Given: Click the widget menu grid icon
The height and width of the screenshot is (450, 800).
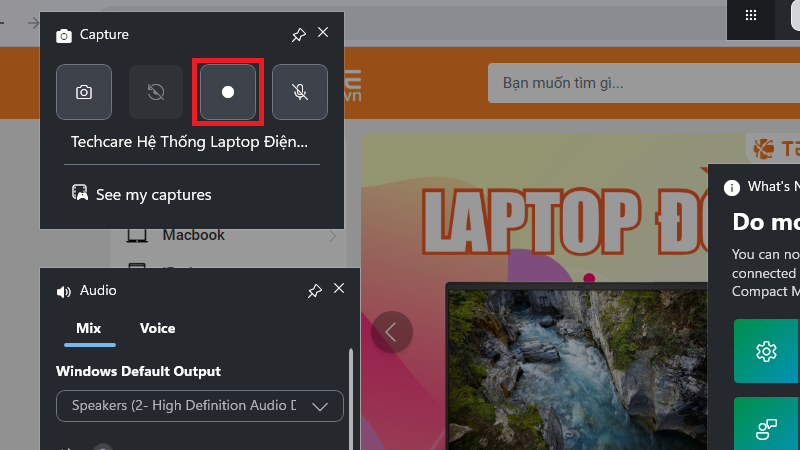Looking at the screenshot, I should (x=751, y=15).
